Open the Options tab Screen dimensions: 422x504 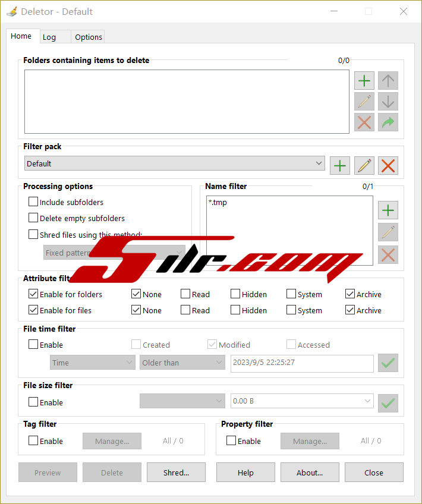coord(89,37)
